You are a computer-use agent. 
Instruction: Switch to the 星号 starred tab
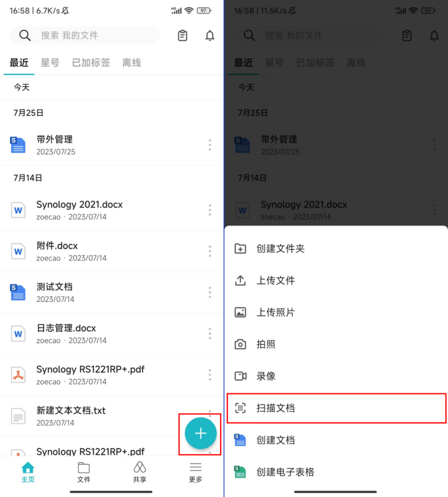pyautogui.click(x=50, y=63)
